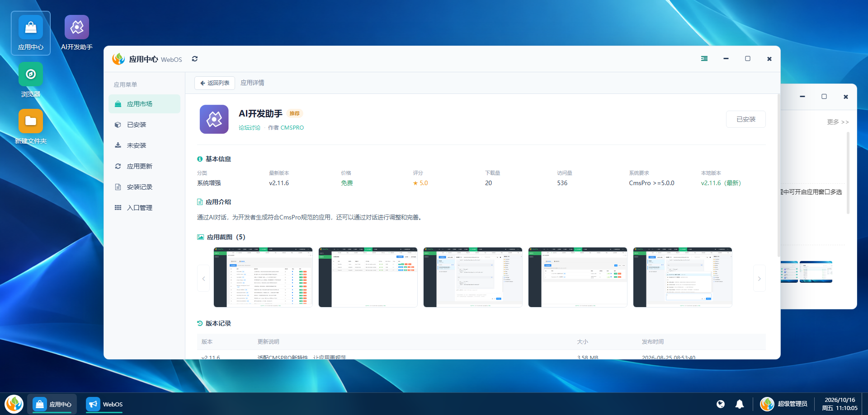Click local version v2.11.6（最新）text

click(x=721, y=183)
